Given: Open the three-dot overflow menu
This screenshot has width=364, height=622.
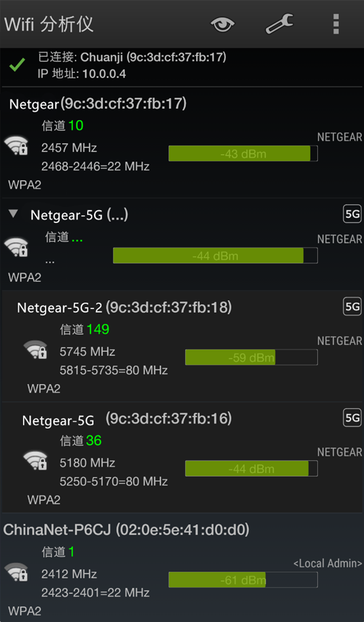Looking at the screenshot, I should [x=335, y=24].
